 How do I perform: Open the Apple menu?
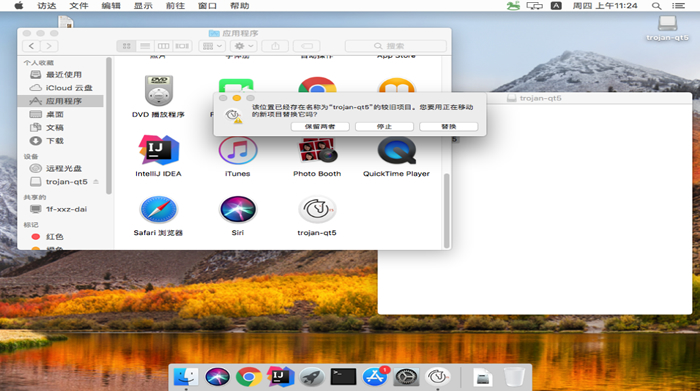pos(19,6)
